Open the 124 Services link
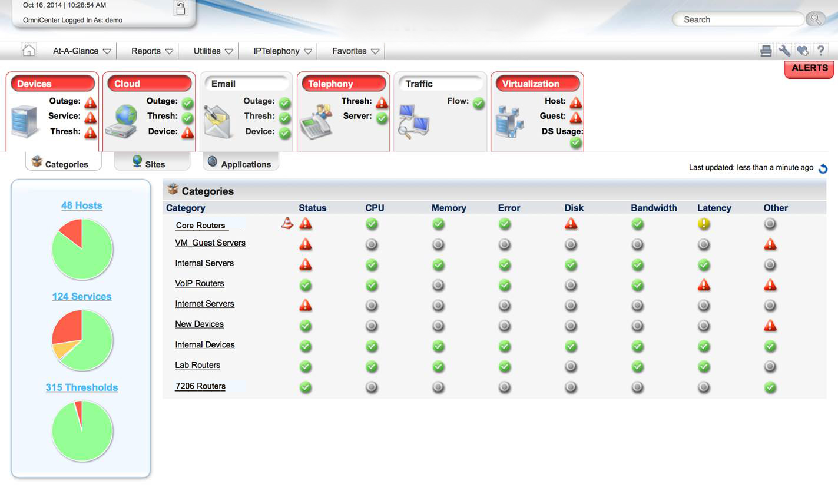838x504 pixels. (x=82, y=297)
